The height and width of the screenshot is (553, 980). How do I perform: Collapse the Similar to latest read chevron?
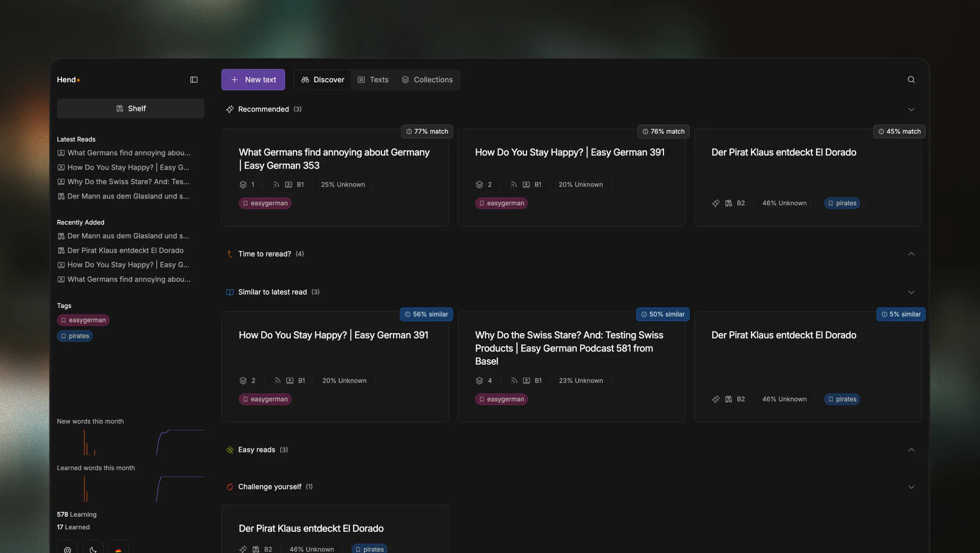click(x=911, y=292)
